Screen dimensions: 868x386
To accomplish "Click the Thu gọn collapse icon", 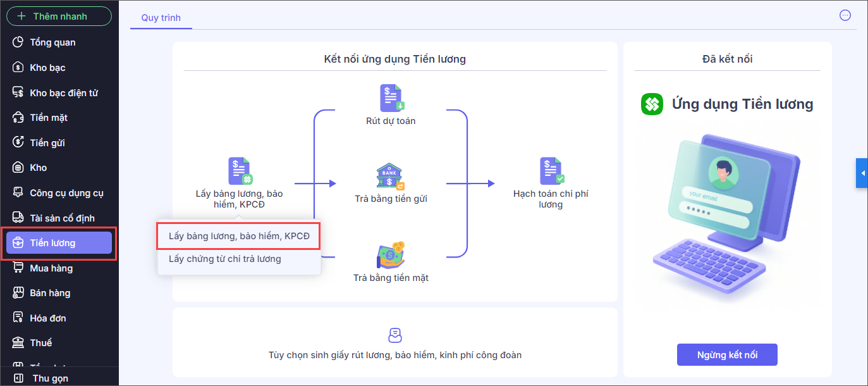I will 18,378.
